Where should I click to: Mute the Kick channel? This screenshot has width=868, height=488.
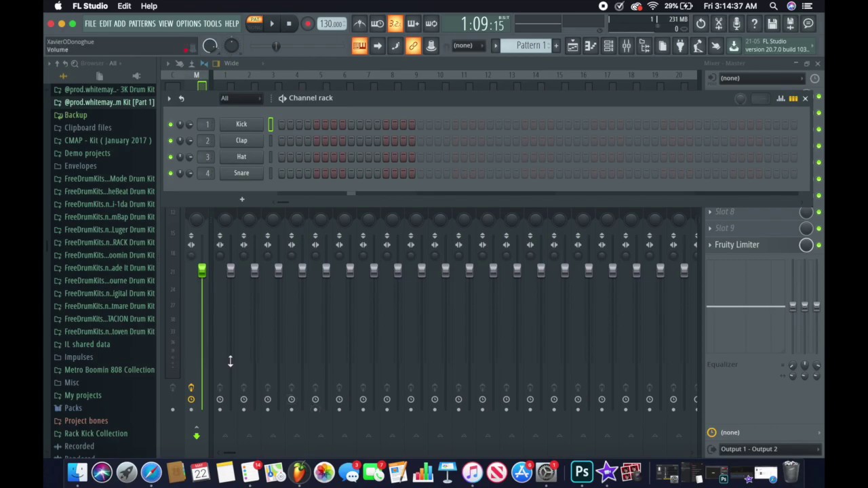[x=170, y=125]
